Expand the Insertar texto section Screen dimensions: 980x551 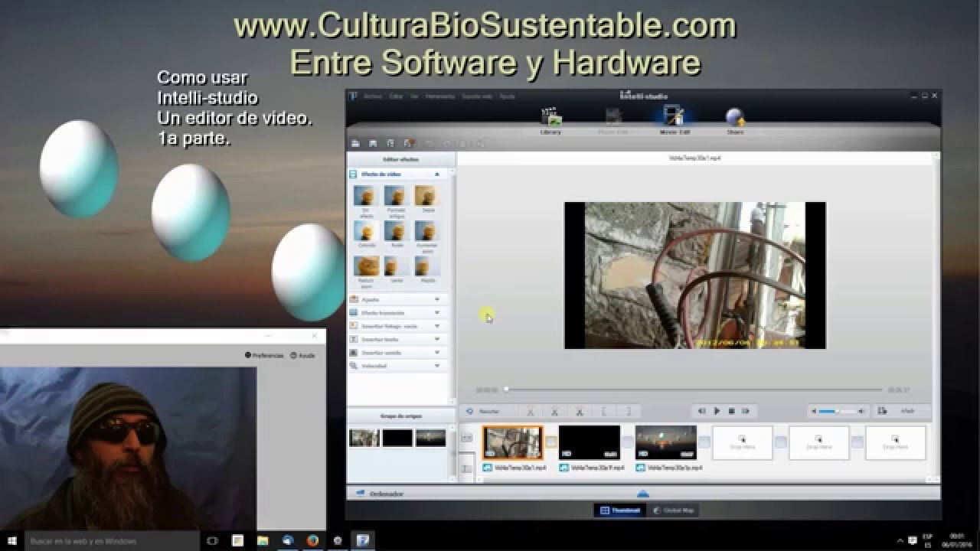(436, 339)
